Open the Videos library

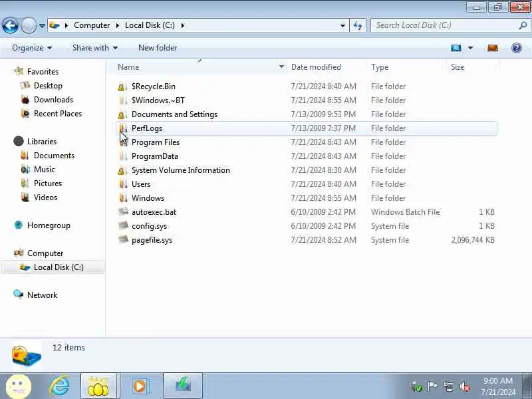(x=45, y=197)
